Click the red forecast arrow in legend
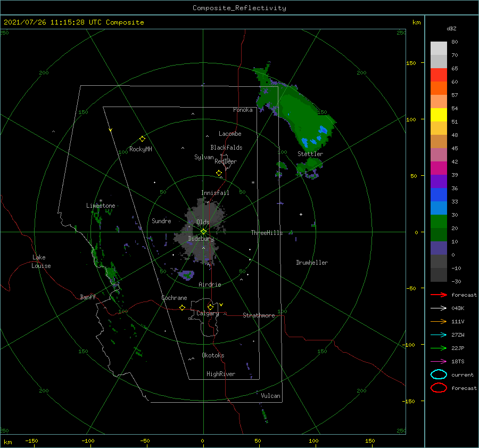 [439, 295]
